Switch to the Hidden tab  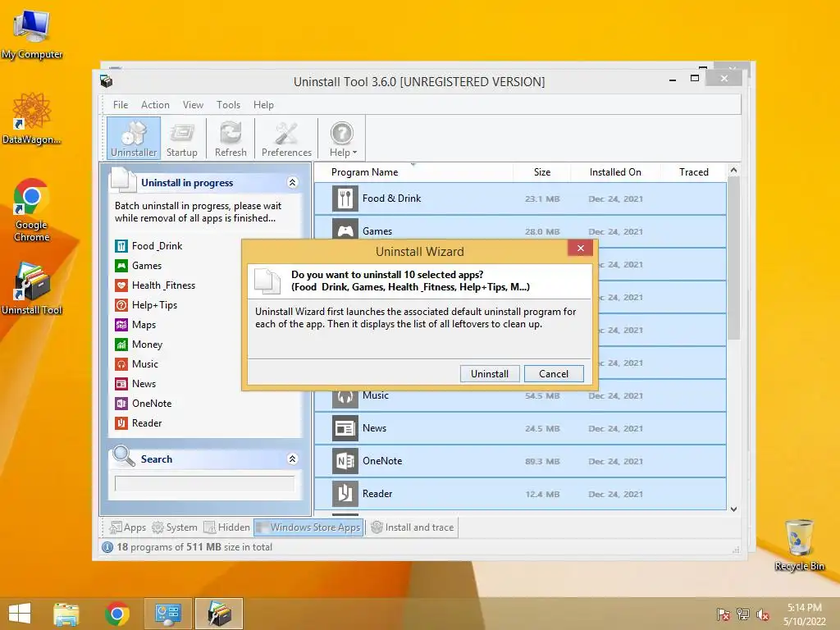pyautogui.click(x=226, y=527)
